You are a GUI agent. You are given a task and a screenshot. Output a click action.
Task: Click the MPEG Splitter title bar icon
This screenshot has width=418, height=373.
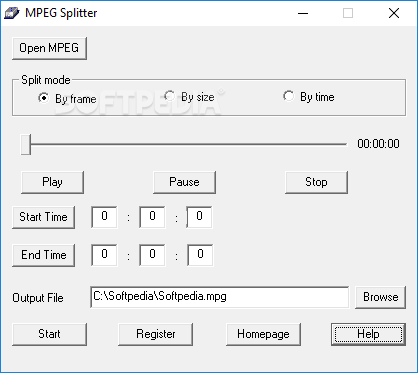pyautogui.click(x=12, y=13)
